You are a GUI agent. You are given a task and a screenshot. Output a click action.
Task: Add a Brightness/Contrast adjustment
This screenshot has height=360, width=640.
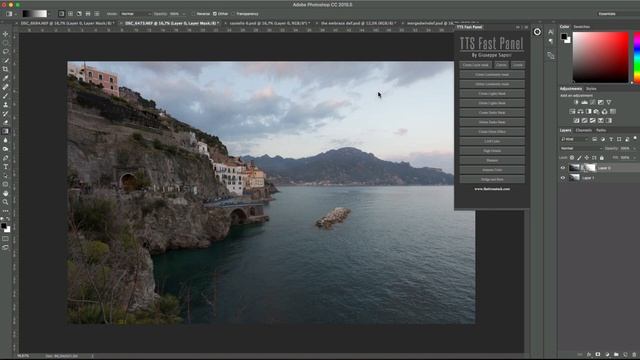click(576, 102)
